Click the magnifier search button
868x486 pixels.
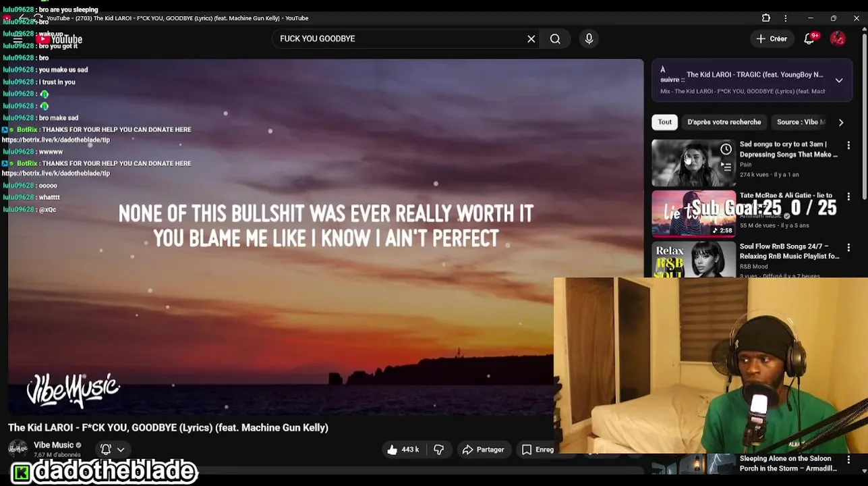(x=555, y=38)
